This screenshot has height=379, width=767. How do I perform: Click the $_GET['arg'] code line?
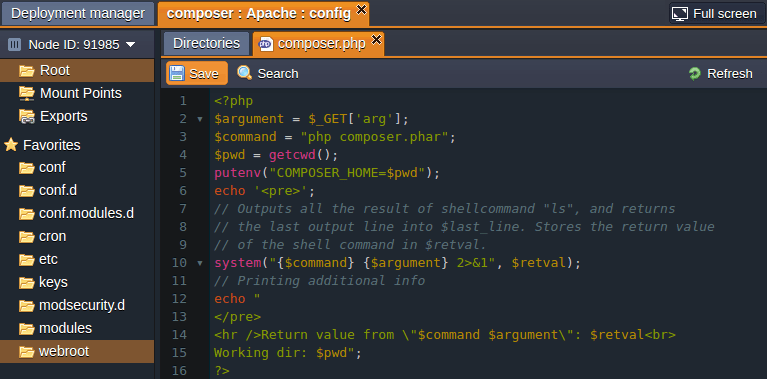(x=311, y=119)
